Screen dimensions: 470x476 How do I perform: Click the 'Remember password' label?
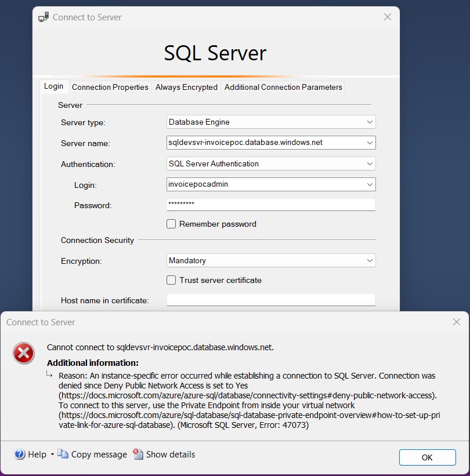pos(218,224)
